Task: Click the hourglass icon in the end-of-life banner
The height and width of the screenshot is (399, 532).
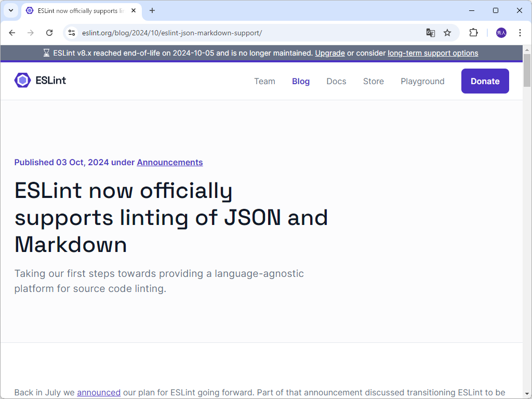Action: pos(46,53)
